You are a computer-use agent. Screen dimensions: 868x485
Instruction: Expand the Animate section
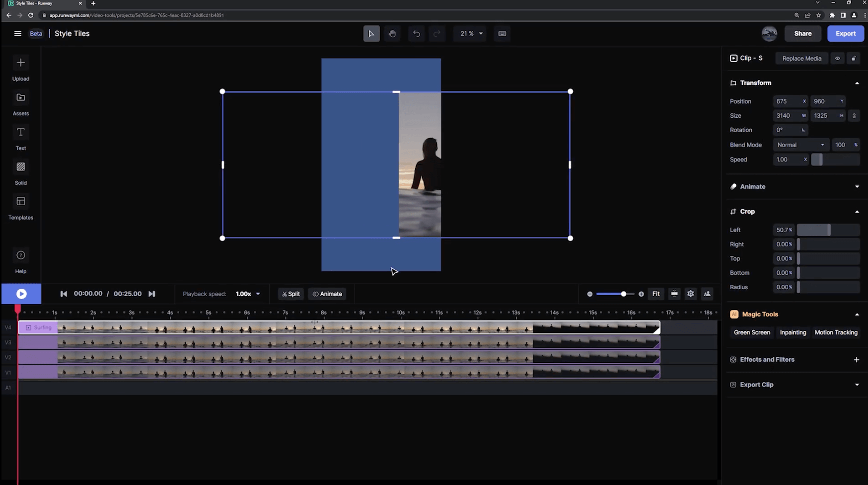point(795,187)
